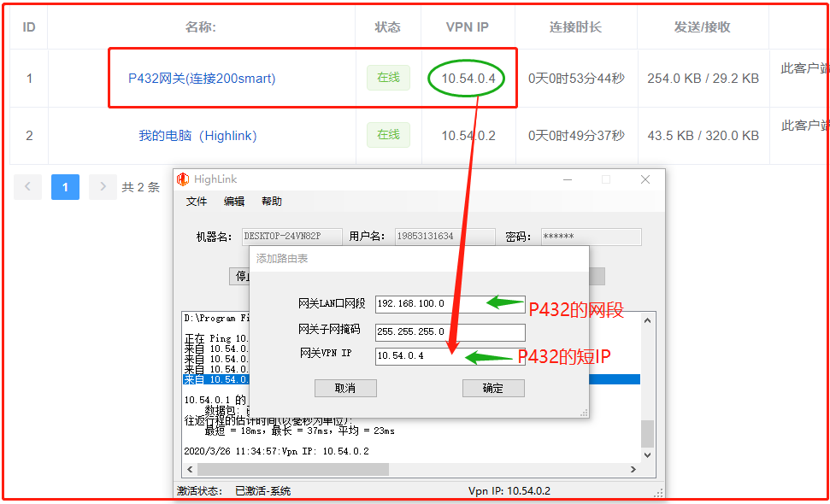This screenshot has height=504, width=830.
Task: Click the 取消 button in route dialog
Action: pyautogui.click(x=345, y=388)
